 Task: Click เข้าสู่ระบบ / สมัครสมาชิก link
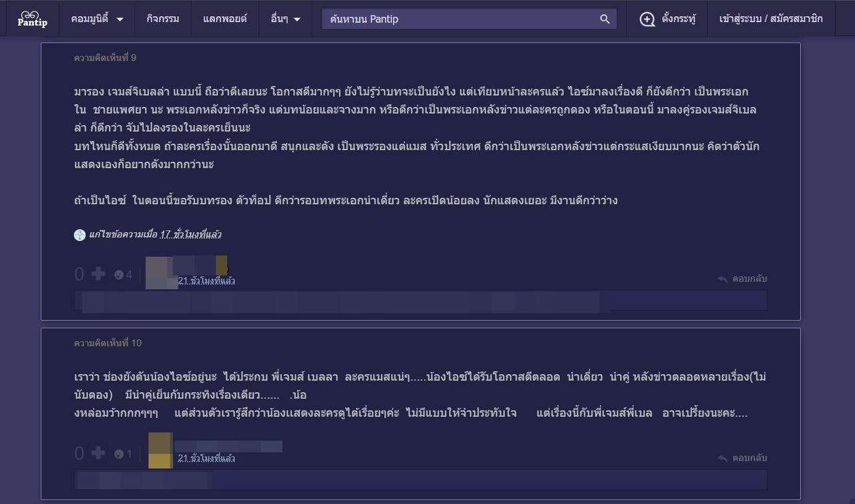(771, 19)
